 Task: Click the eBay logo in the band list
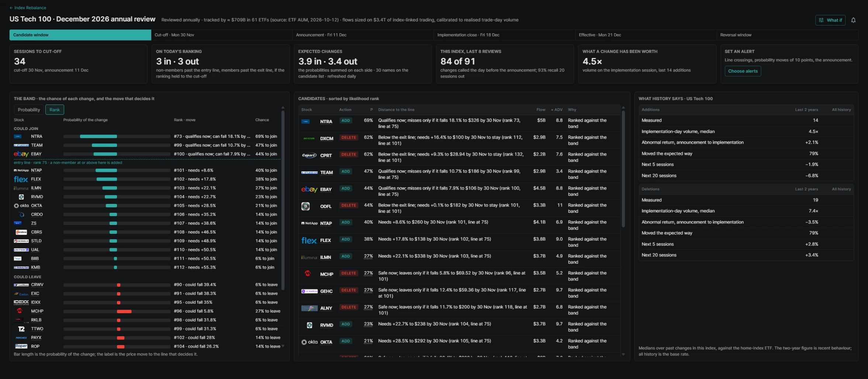pyautogui.click(x=21, y=154)
